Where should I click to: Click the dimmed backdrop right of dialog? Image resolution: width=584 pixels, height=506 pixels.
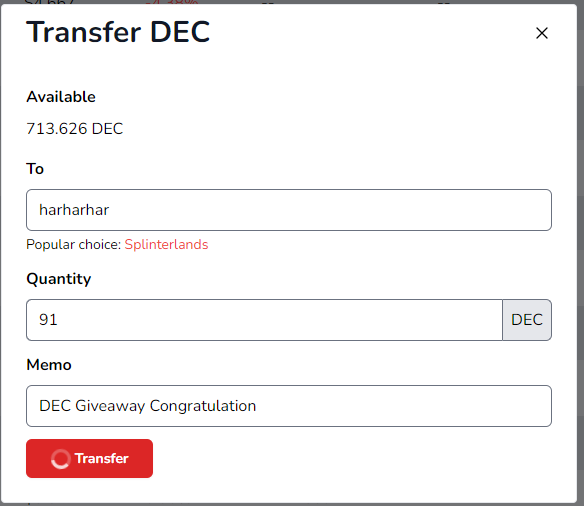(x=581, y=261)
